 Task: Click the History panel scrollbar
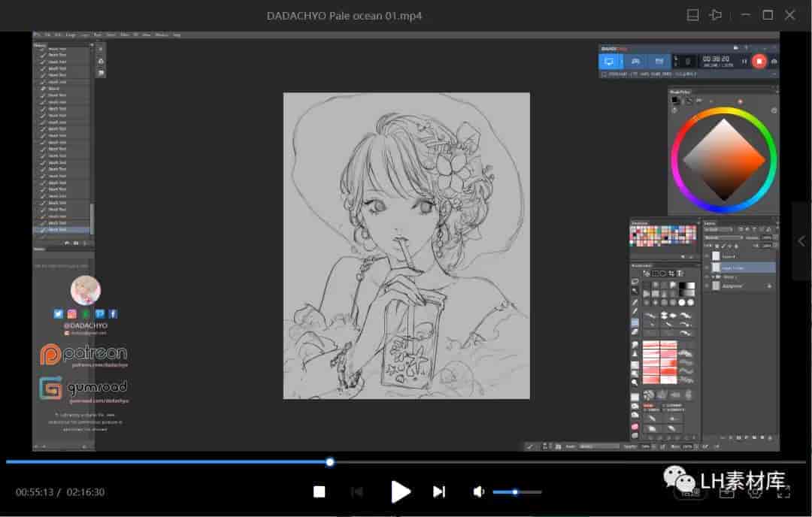point(92,219)
